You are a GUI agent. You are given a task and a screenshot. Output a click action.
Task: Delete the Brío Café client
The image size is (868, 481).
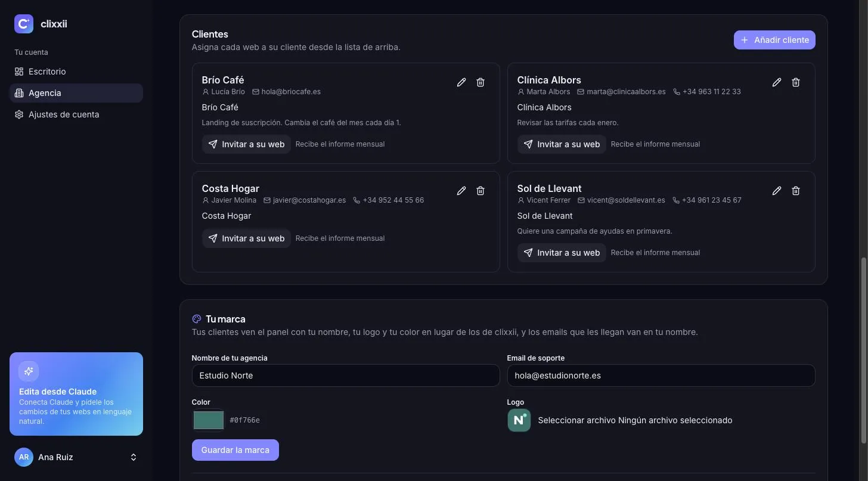coord(480,82)
